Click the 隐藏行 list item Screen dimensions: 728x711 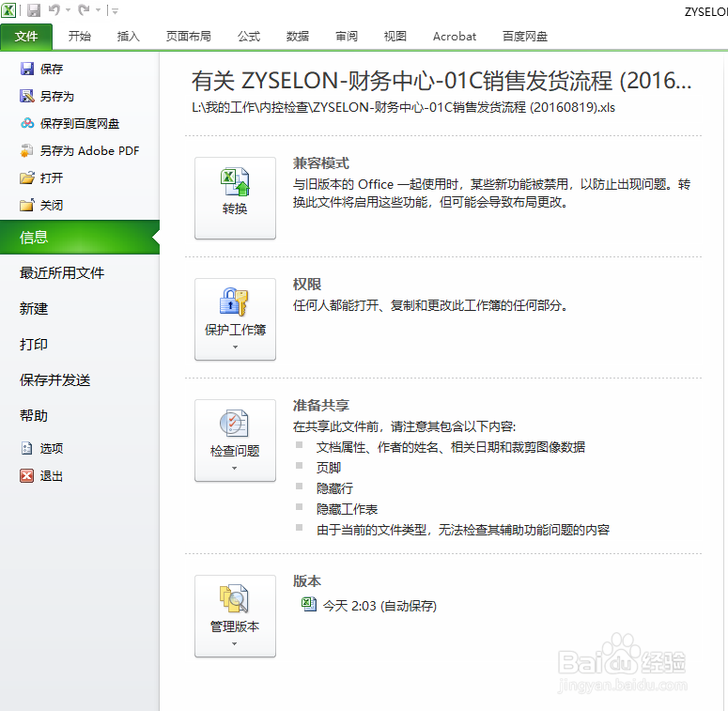click(x=334, y=488)
